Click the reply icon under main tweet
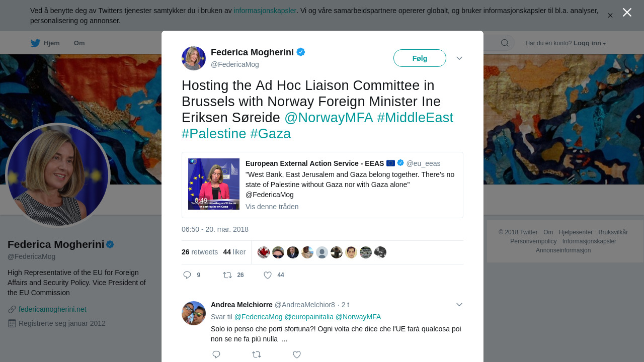 (187, 275)
